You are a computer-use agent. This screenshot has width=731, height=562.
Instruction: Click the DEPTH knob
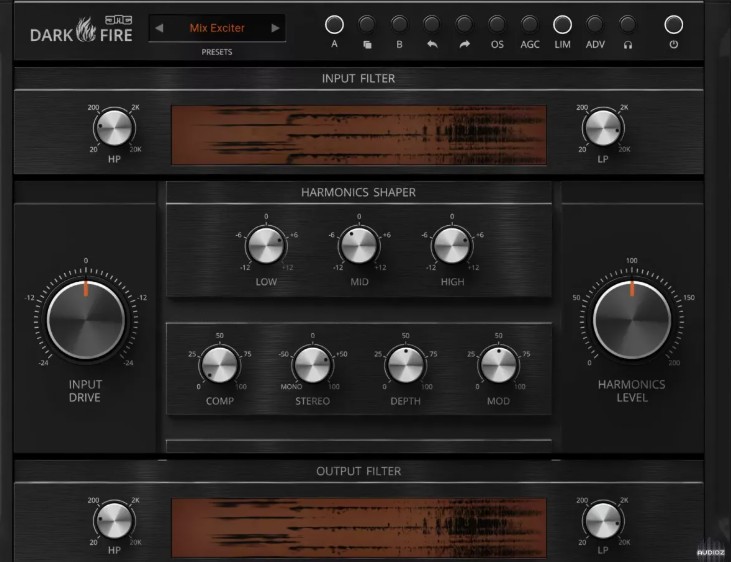[406, 365]
